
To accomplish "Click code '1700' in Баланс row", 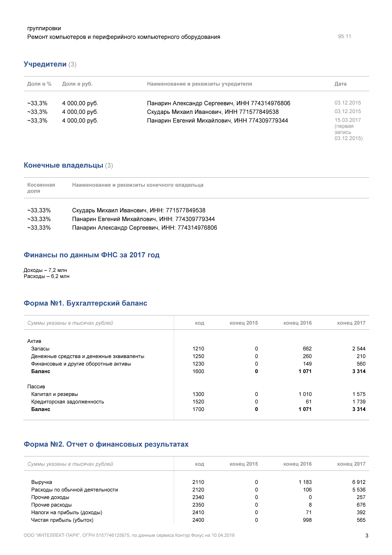I will click(x=198, y=409).
